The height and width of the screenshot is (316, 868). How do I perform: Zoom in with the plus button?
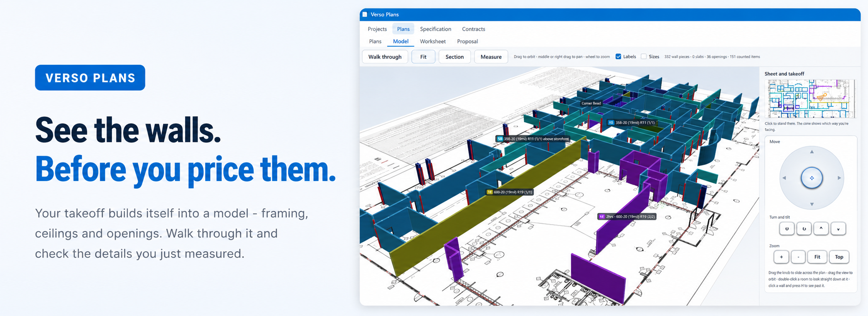point(781,257)
